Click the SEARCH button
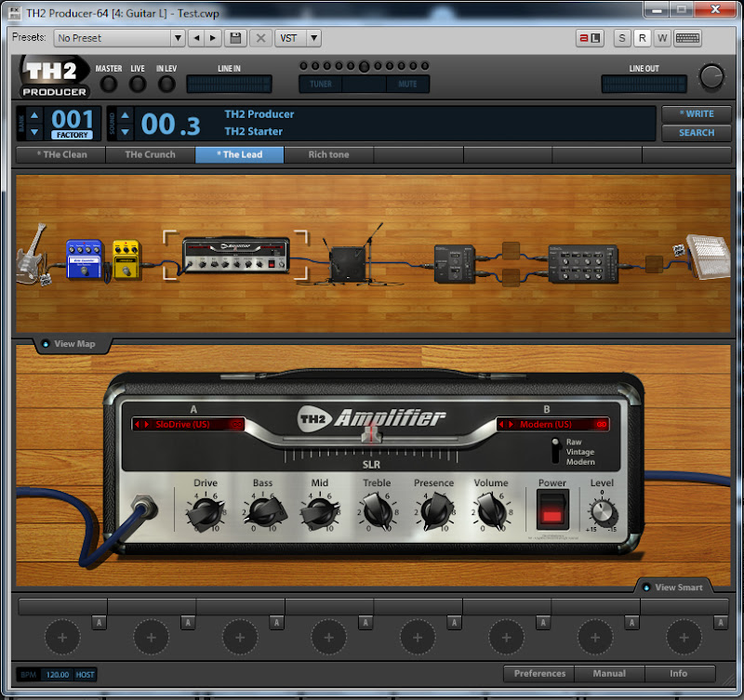Image resolution: width=744 pixels, height=700 pixels. (696, 133)
